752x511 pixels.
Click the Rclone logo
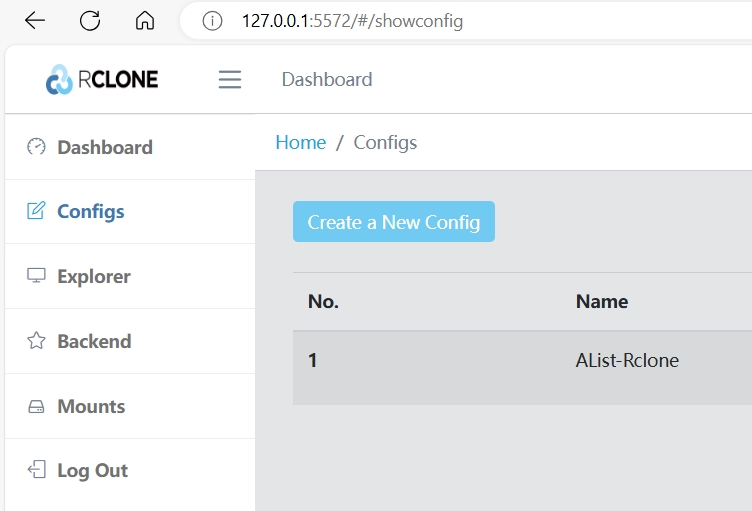point(102,80)
